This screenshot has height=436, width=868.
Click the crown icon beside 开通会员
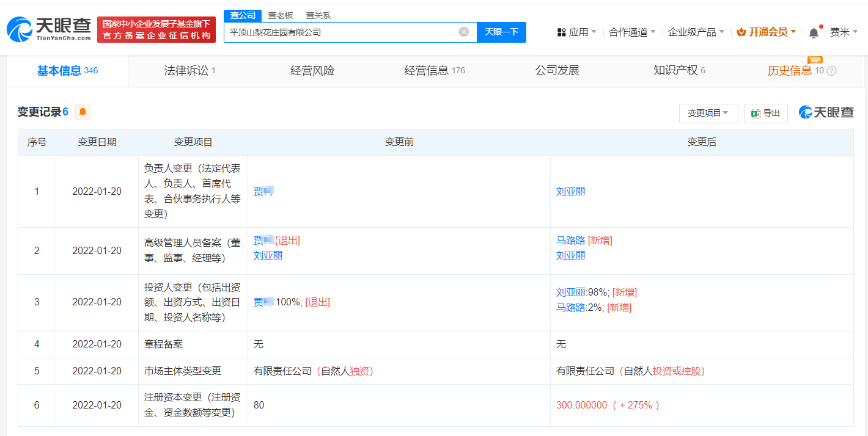click(x=740, y=32)
